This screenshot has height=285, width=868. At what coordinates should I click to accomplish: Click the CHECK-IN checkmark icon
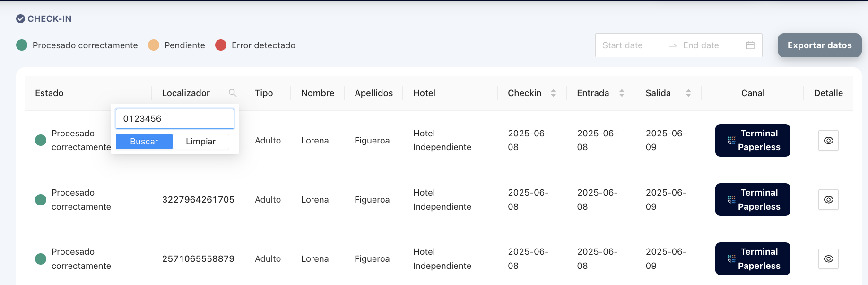(20, 19)
